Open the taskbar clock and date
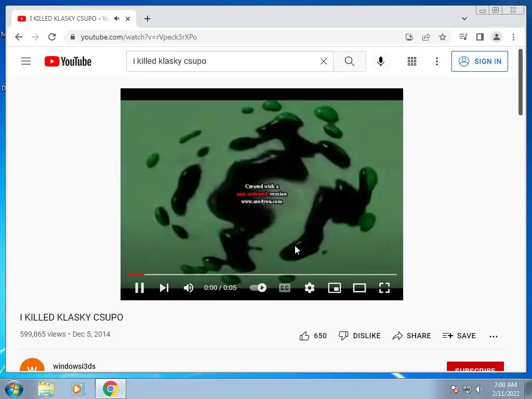 tap(506, 389)
